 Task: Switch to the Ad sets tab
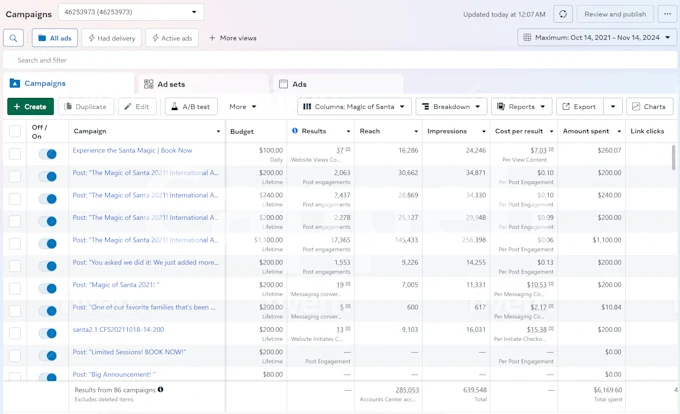tap(165, 84)
